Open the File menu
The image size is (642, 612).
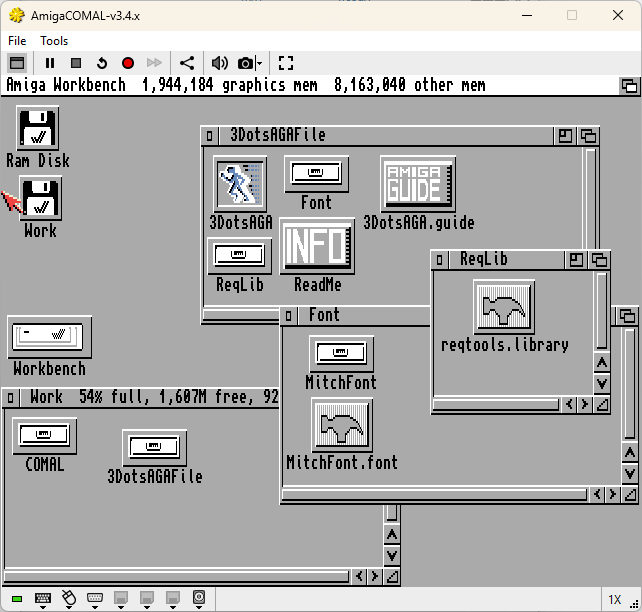coord(17,41)
